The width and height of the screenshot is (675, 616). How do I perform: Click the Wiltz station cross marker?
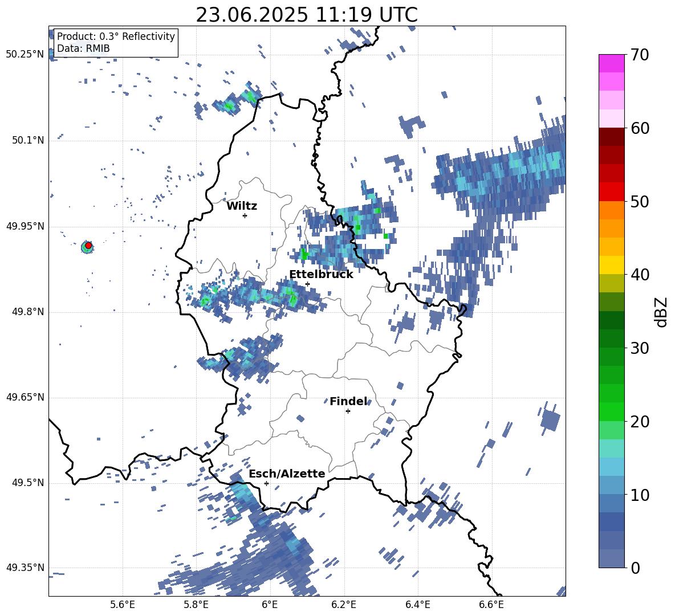pos(245,215)
